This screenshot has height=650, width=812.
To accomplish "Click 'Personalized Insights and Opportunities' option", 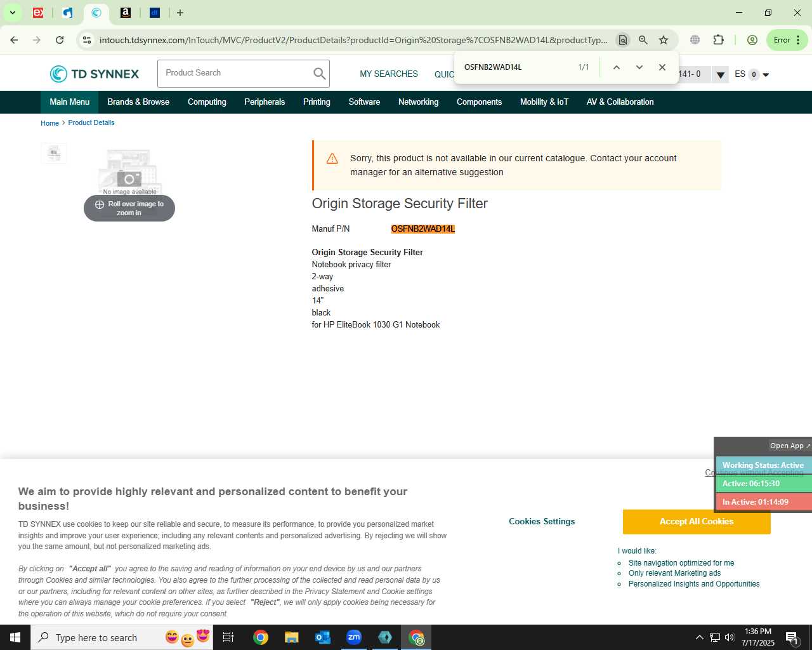I will (694, 584).
